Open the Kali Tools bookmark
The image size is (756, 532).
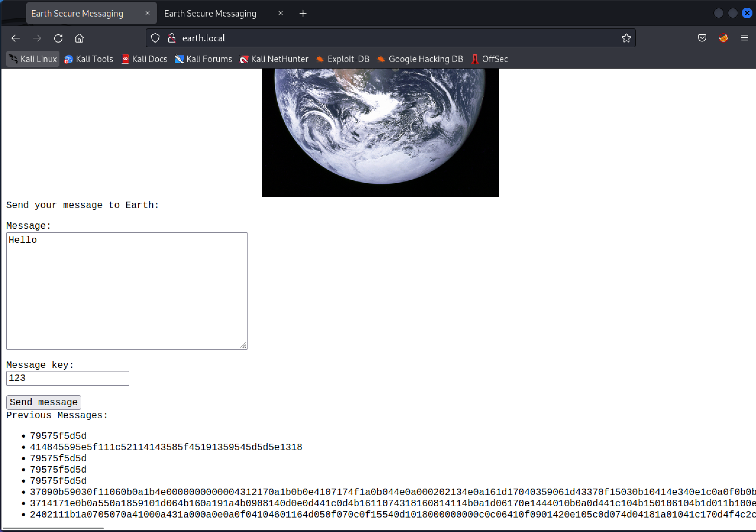(x=88, y=59)
